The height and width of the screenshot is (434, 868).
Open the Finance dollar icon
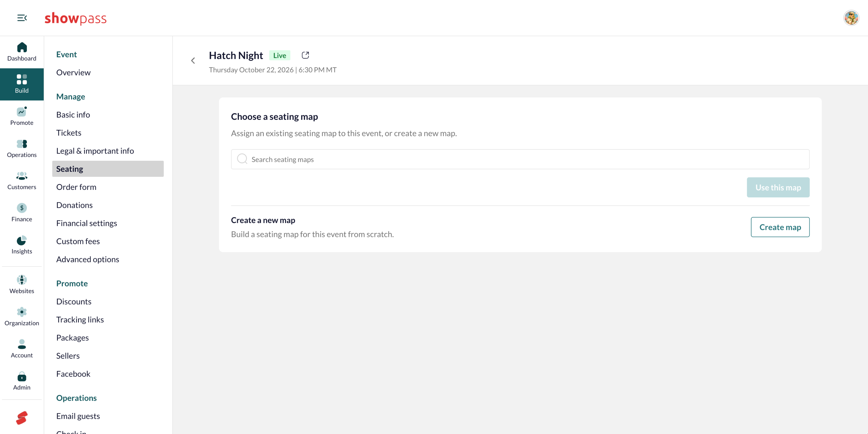point(22,208)
